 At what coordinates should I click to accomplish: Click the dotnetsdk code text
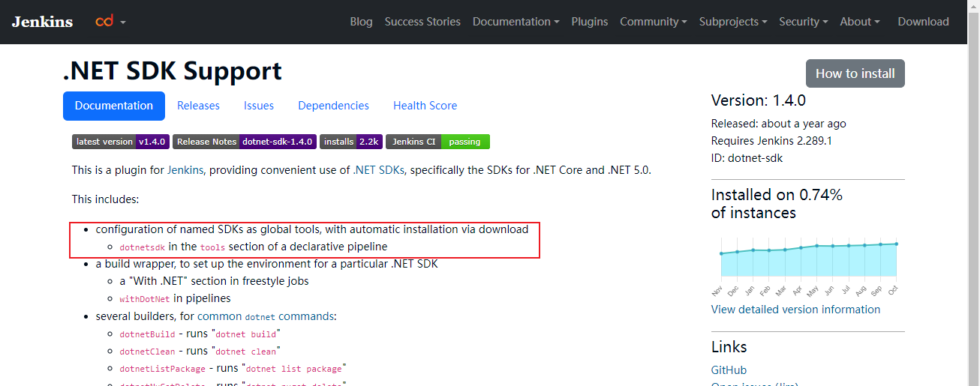[x=142, y=247]
